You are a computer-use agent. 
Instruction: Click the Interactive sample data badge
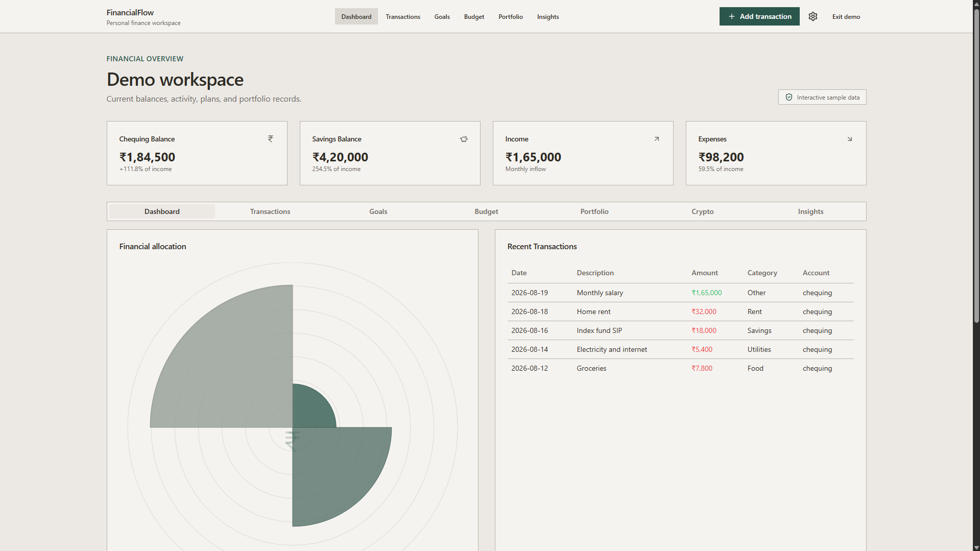coord(822,97)
